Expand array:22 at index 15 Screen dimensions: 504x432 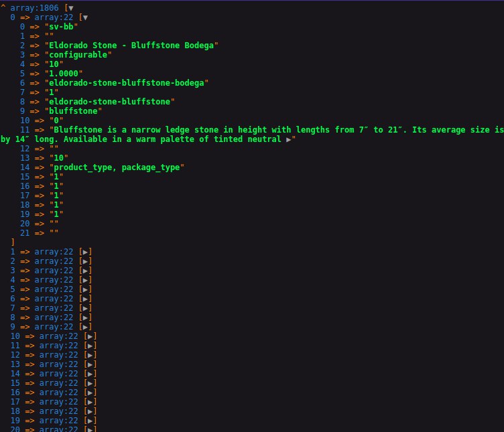(90, 383)
